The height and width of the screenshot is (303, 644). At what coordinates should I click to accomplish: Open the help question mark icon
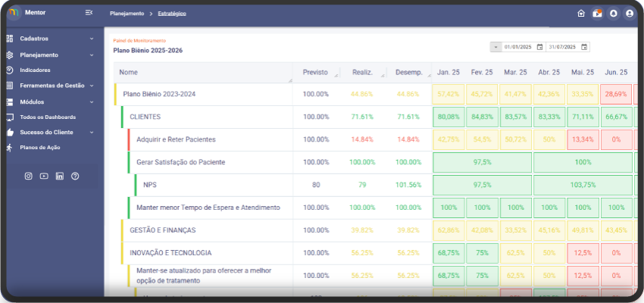click(75, 176)
